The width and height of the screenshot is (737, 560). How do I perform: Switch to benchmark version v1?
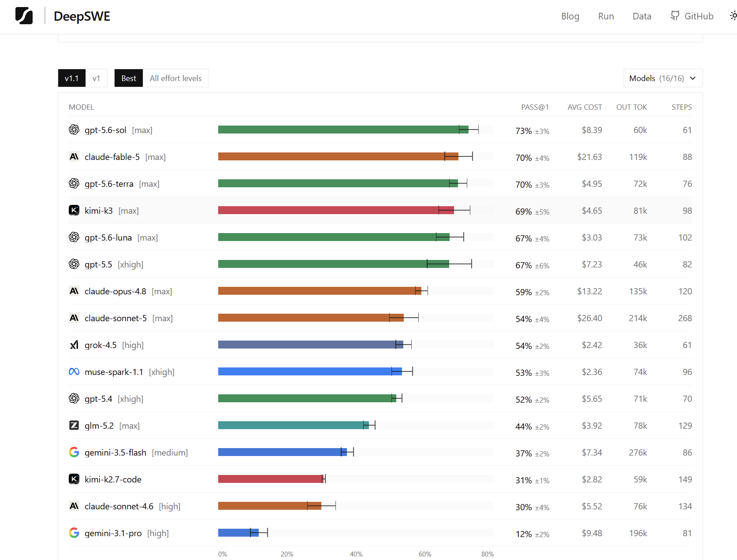click(96, 78)
